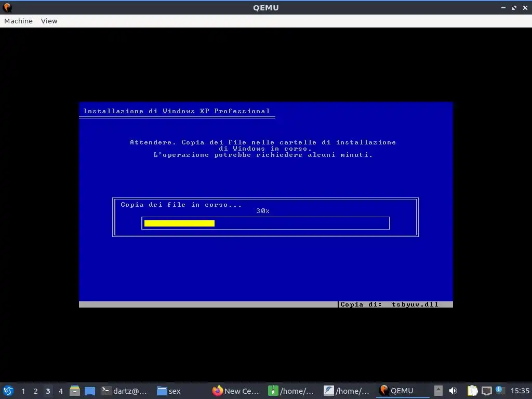The image size is (532, 399).
Task: Click the 'L'operazione potrebbe richiedere' line
Action: tap(263, 155)
